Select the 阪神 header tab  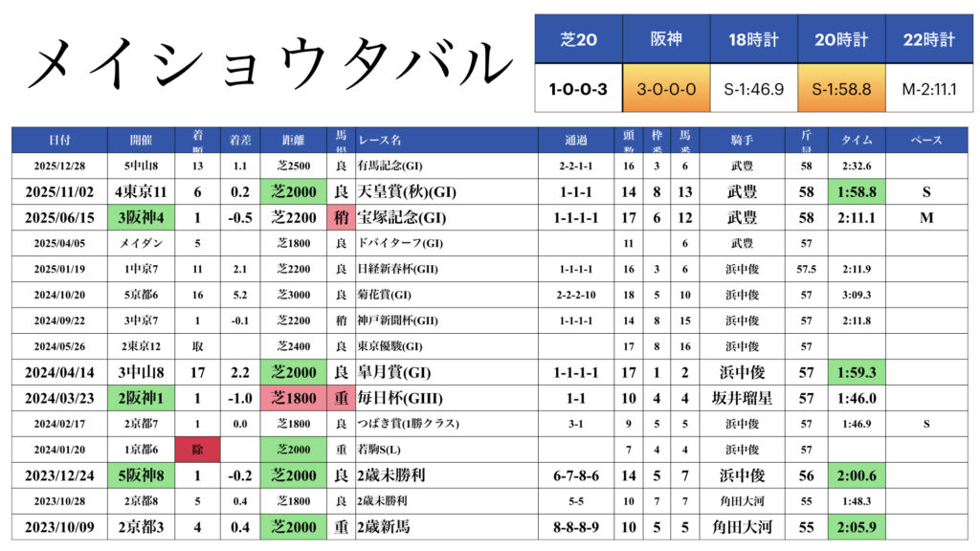coord(665,39)
